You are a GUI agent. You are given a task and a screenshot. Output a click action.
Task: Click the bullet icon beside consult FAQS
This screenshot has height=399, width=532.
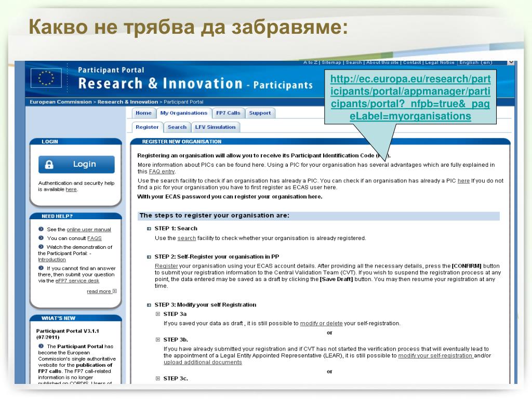(41, 238)
